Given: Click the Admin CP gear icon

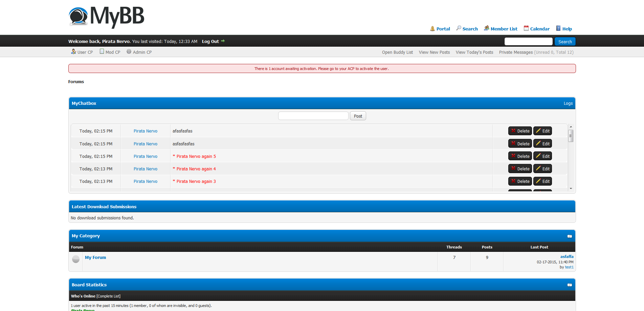Looking at the screenshot, I should [x=129, y=52].
